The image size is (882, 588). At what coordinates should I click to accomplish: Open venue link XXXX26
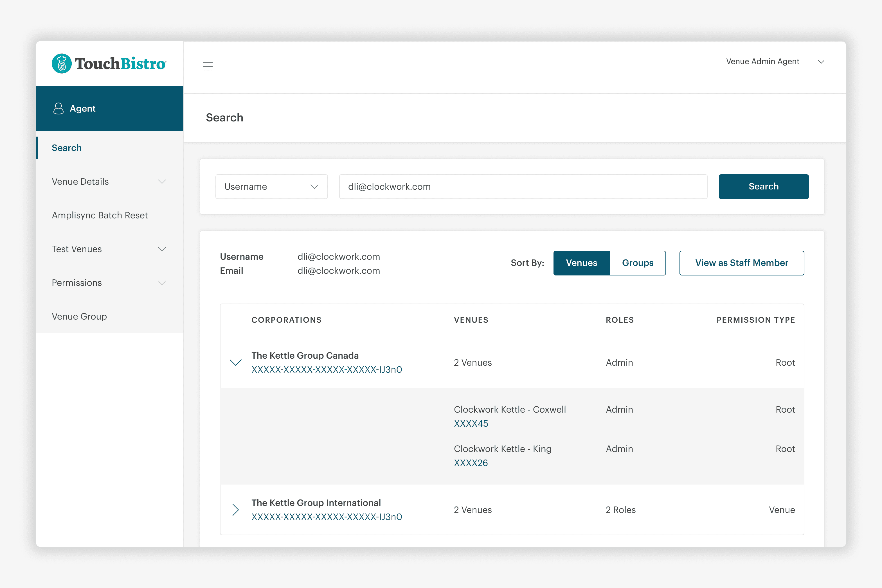[471, 463]
